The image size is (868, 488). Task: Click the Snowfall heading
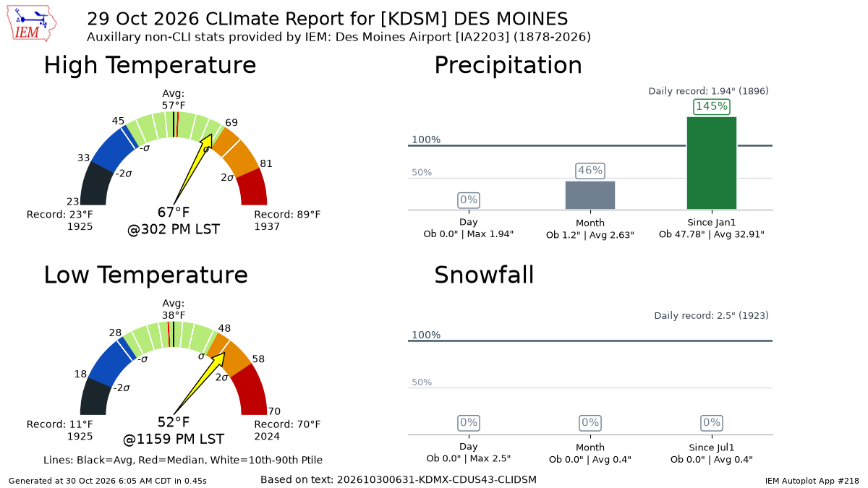point(484,275)
